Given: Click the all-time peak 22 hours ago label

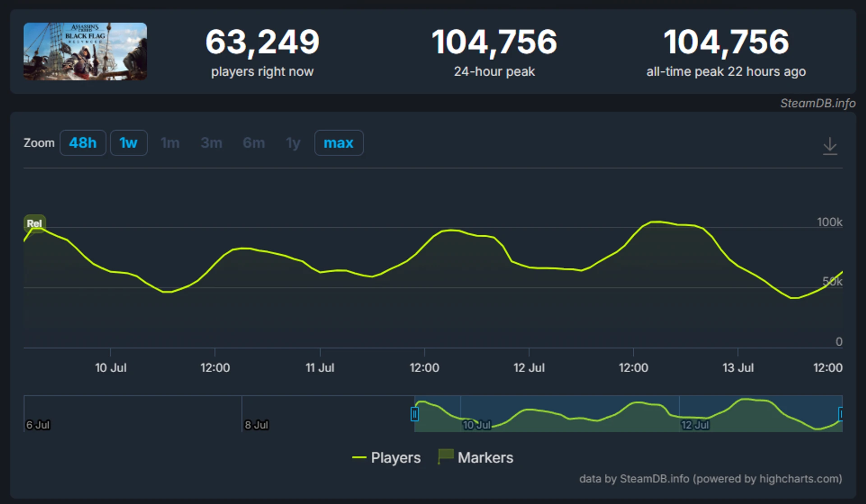Looking at the screenshot, I should 726,72.
